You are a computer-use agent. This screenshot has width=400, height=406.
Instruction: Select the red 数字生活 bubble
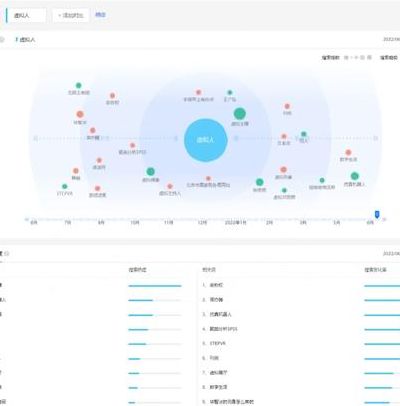pos(348,152)
